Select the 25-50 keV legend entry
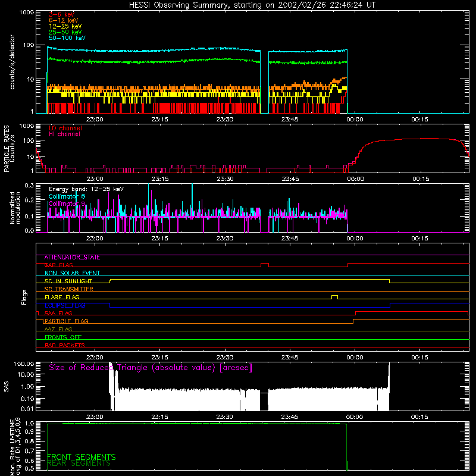This screenshot has height=476, width=476. coord(65,32)
